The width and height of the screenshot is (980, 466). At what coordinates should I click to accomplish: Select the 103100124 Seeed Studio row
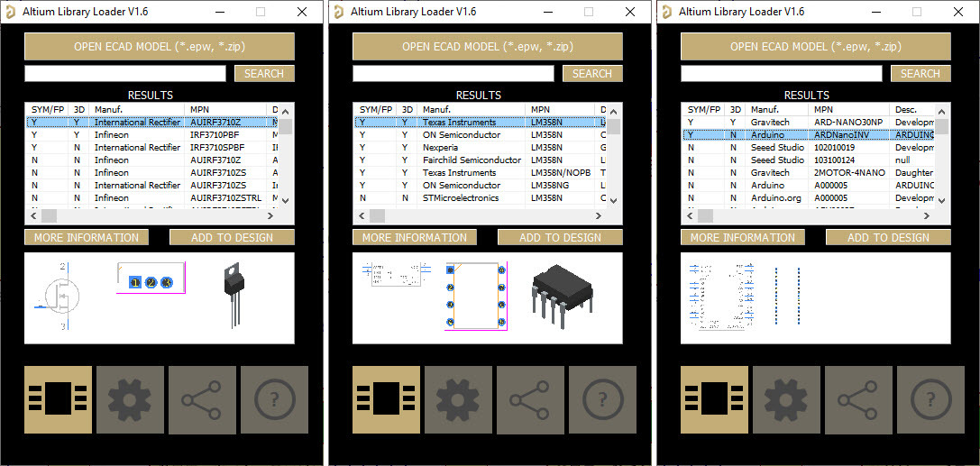pyautogui.click(x=808, y=160)
